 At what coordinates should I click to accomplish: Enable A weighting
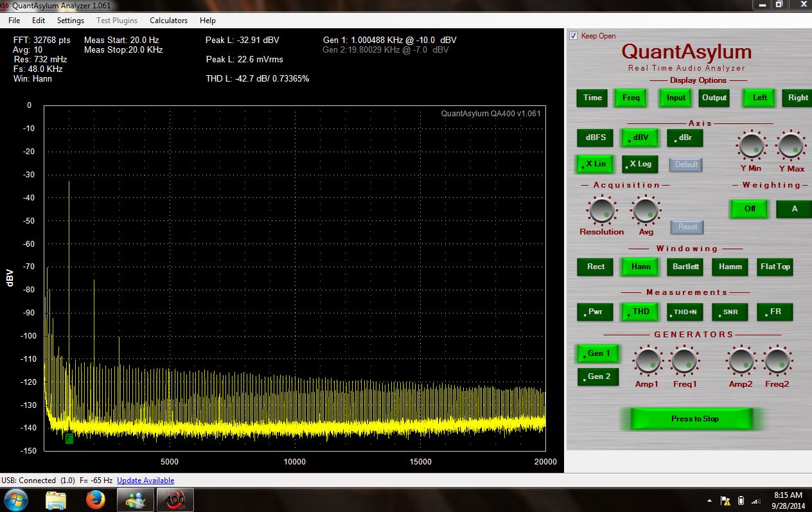(794, 209)
